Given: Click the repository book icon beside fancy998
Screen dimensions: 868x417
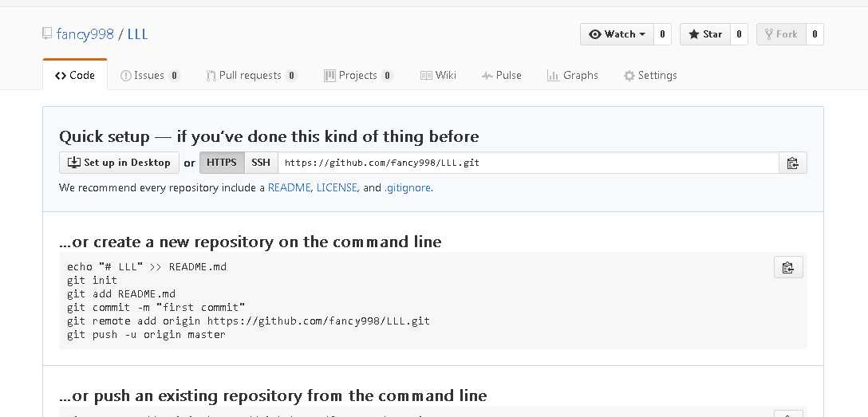Looking at the screenshot, I should (47, 33).
